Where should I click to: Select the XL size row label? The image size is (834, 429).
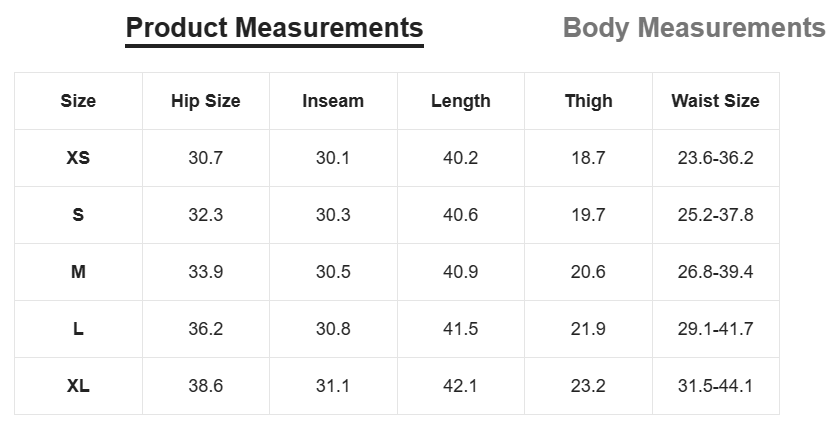pos(78,385)
